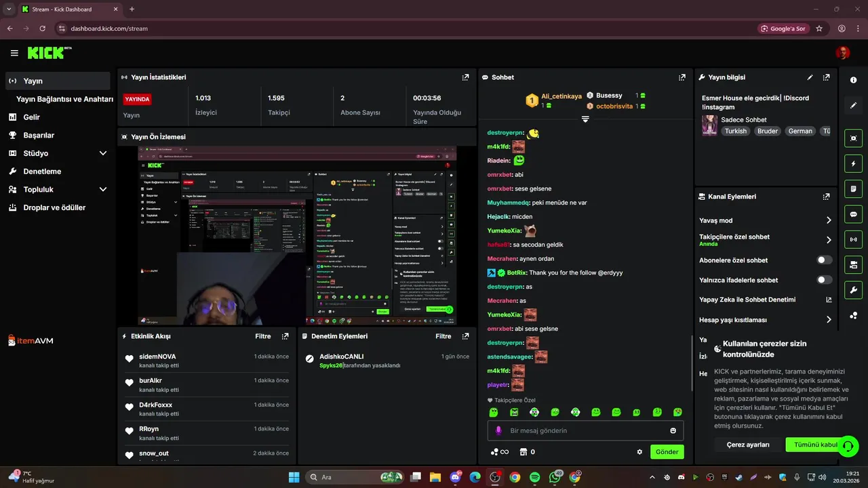Open the profile avatar menu

(842, 53)
